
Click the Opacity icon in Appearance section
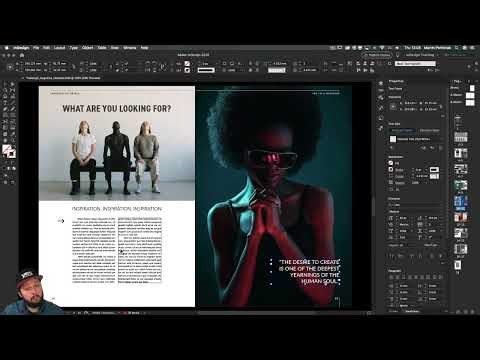click(391, 183)
